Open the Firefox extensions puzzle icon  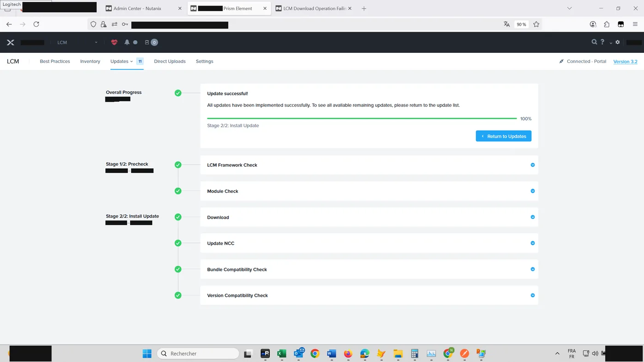point(607,24)
